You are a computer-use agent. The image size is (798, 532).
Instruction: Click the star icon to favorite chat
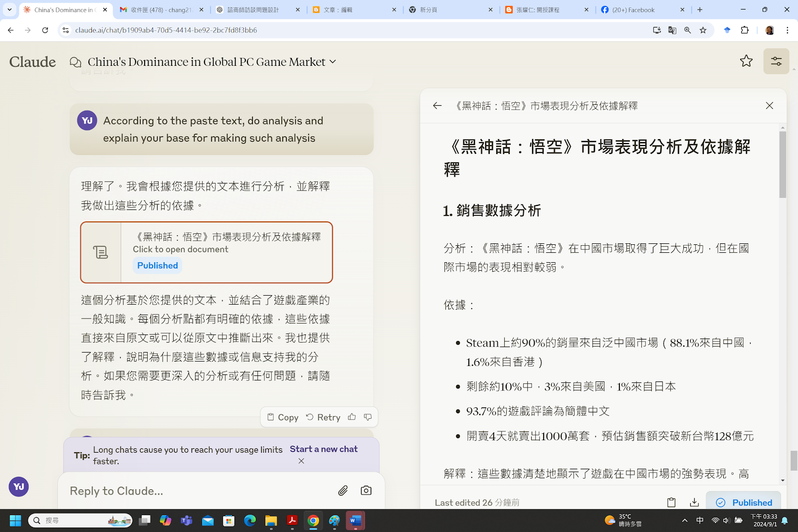pos(746,61)
